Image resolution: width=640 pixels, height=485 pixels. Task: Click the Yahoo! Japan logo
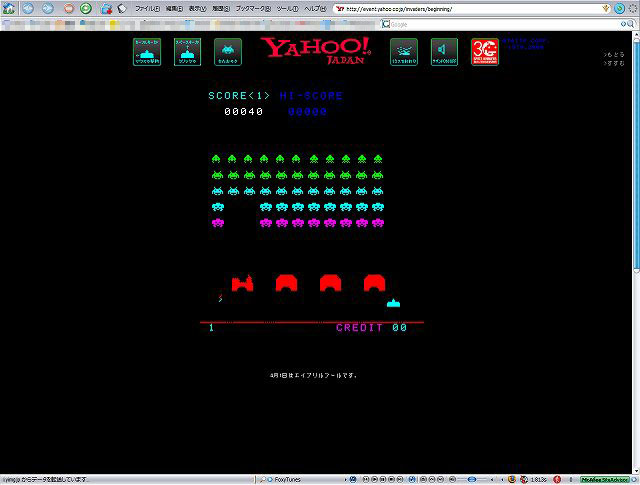pos(316,51)
